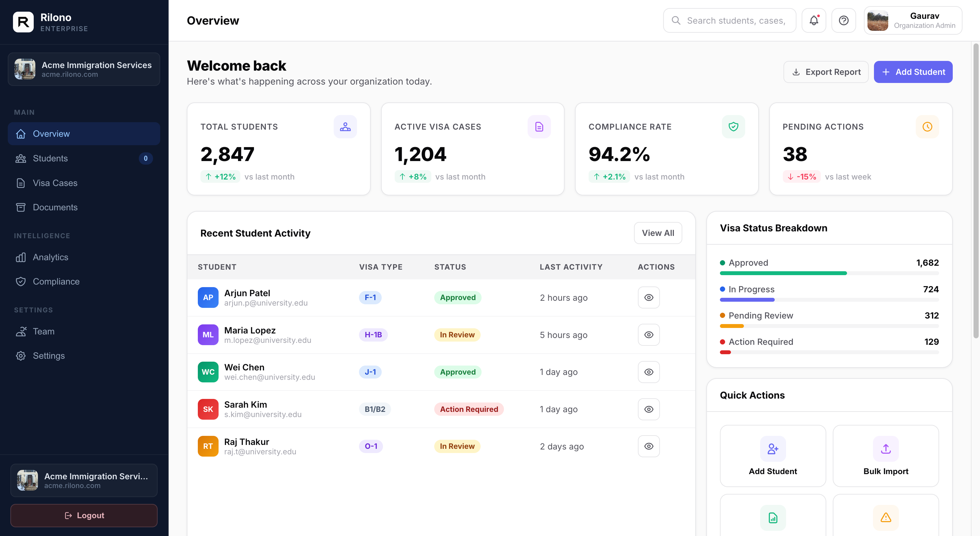Open Visa Cases from the sidebar
This screenshot has width=980, height=536.
[x=84, y=183]
